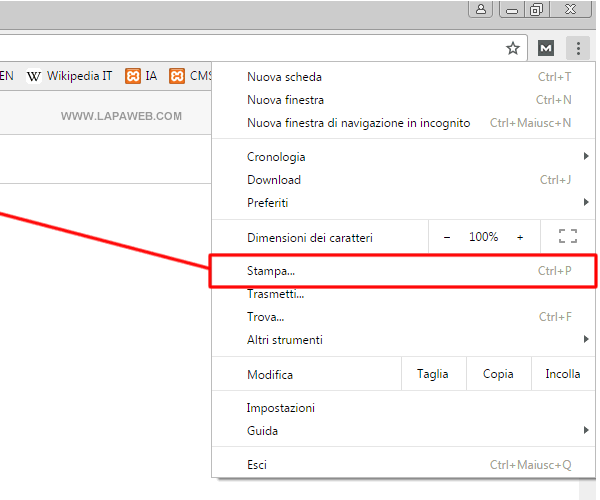Screen dimensions: 600x500
Task: Open Nuova finestra di navigazione in incognito
Action: (x=358, y=123)
